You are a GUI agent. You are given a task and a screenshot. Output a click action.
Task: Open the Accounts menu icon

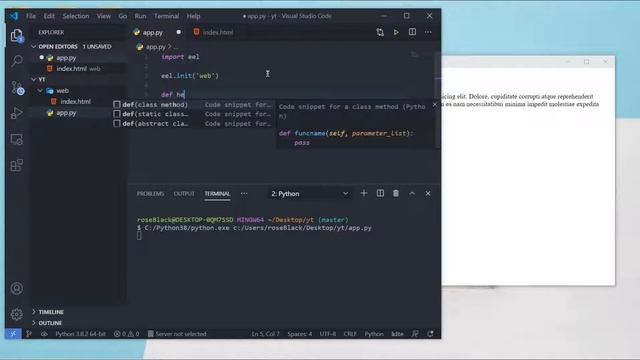point(17,289)
